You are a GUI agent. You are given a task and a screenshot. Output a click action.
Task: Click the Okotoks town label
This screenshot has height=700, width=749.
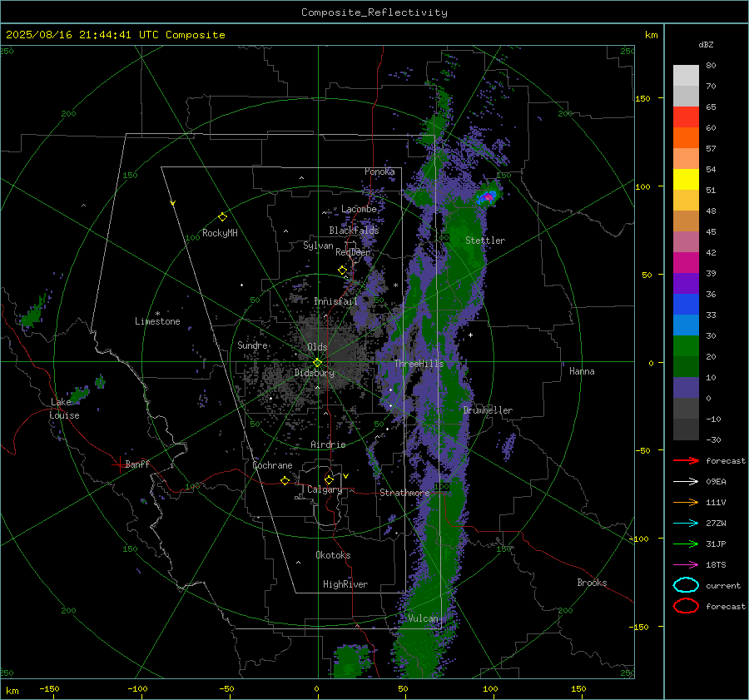[x=333, y=555]
